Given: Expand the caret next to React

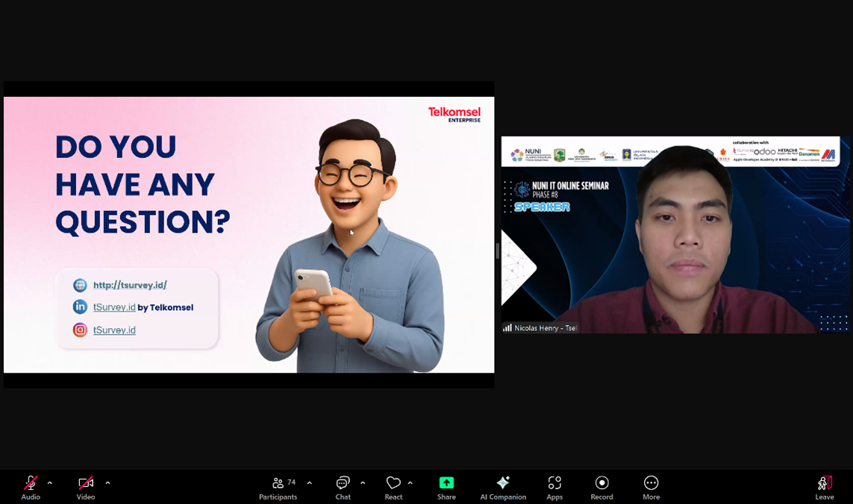Looking at the screenshot, I should (x=410, y=483).
